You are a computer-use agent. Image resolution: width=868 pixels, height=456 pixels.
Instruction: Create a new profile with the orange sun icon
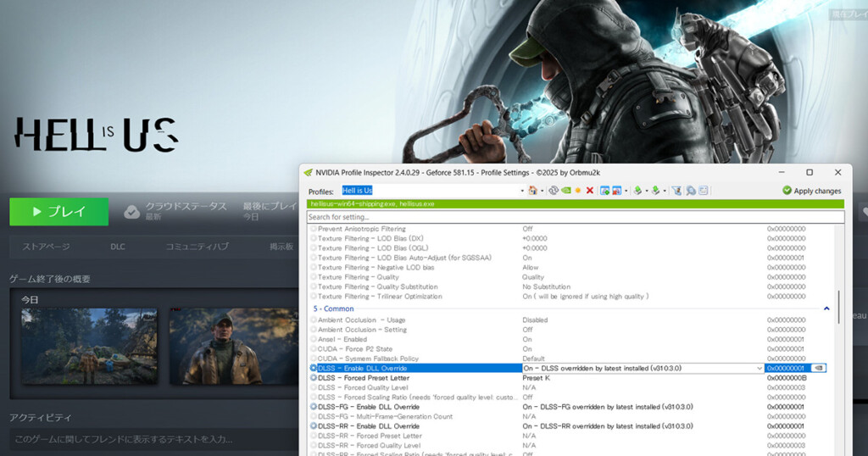pyautogui.click(x=578, y=191)
